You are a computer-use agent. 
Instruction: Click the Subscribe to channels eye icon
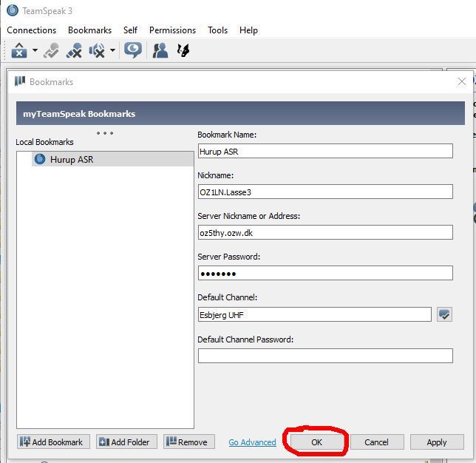tap(132, 50)
